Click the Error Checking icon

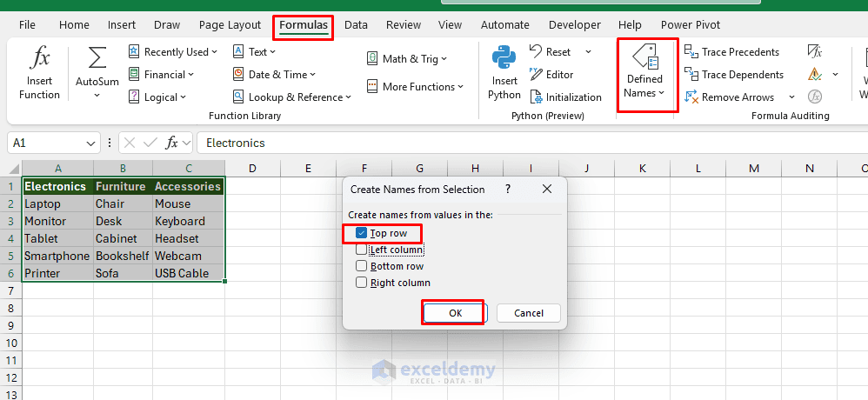814,74
